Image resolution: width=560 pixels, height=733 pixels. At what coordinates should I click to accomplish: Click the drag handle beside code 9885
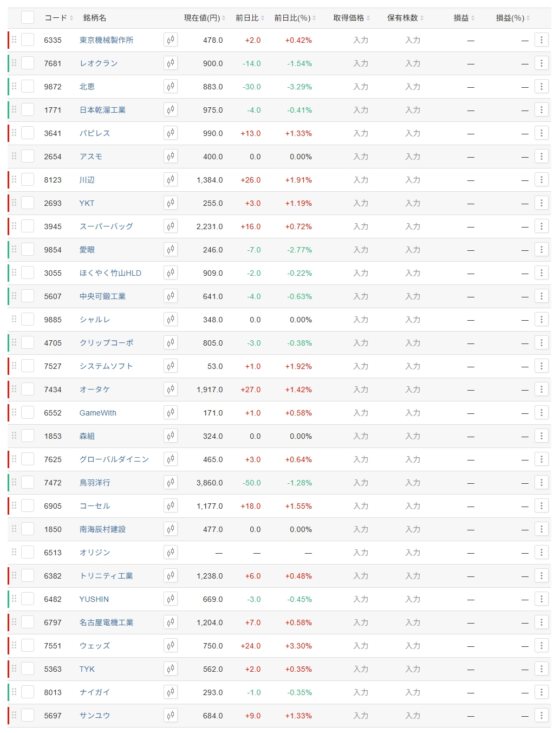14,320
